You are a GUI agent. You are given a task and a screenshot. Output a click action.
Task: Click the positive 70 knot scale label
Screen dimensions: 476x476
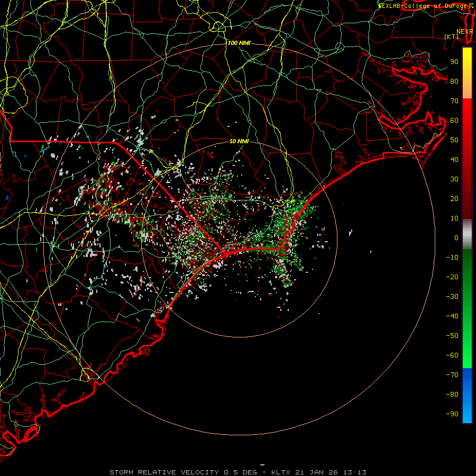tap(454, 101)
